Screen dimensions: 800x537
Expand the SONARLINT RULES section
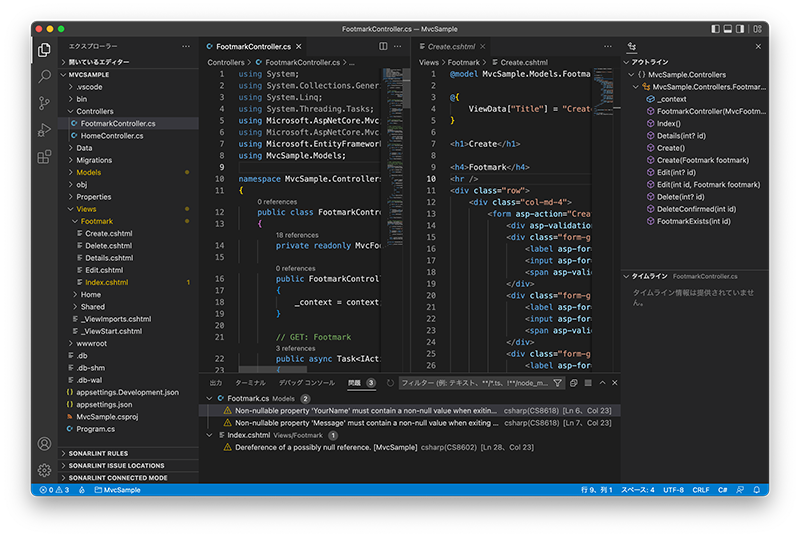tap(97, 453)
